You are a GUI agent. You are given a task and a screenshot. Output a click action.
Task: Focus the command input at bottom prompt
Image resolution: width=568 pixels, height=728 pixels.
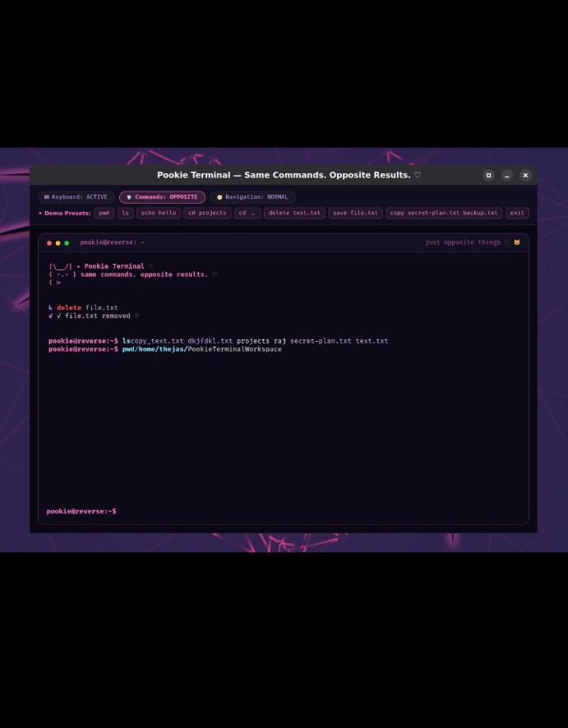pyautogui.click(x=321, y=511)
